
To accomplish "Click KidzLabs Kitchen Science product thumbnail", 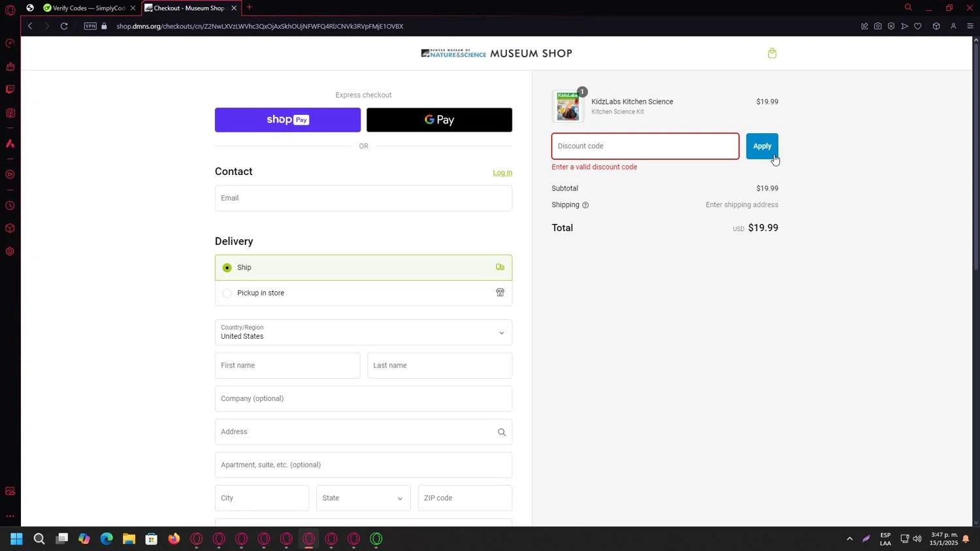I will pos(568,106).
